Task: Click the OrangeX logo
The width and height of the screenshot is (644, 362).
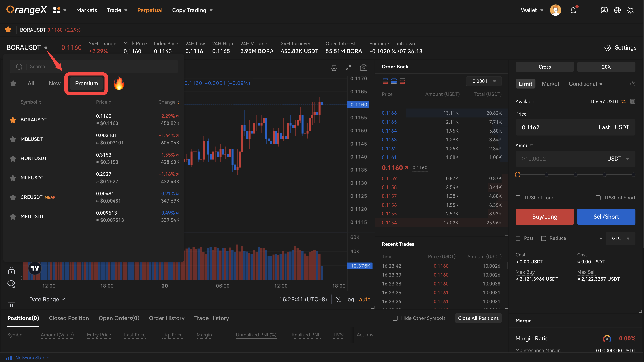Action: pos(26,10)
